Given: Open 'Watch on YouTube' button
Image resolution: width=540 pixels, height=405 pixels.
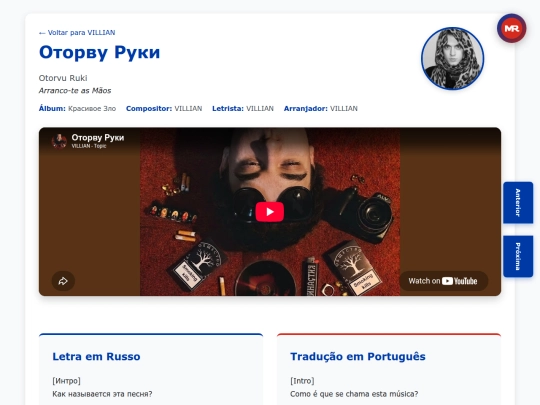Looking at the screenshot, I should (x=443, y=281).
